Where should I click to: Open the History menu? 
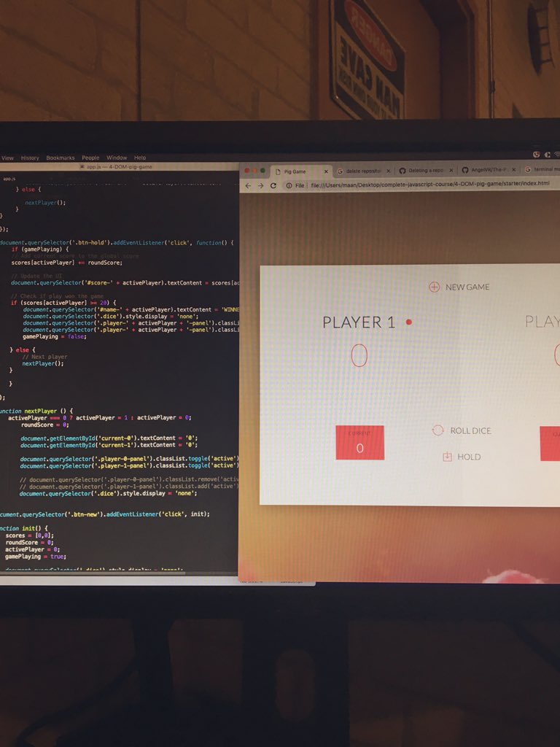30,158
